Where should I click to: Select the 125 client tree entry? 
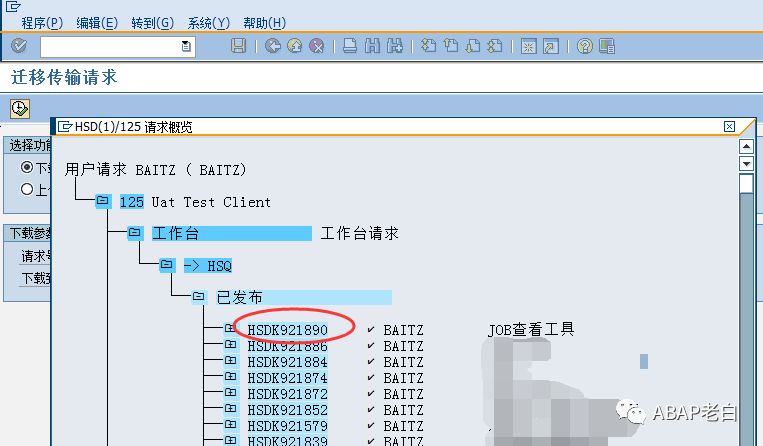click(x=132, y=202)
